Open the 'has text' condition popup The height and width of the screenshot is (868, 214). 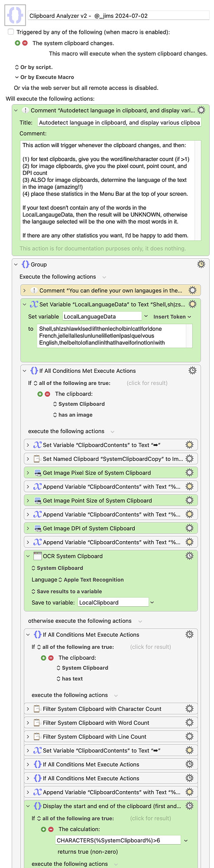click(70, 679)
